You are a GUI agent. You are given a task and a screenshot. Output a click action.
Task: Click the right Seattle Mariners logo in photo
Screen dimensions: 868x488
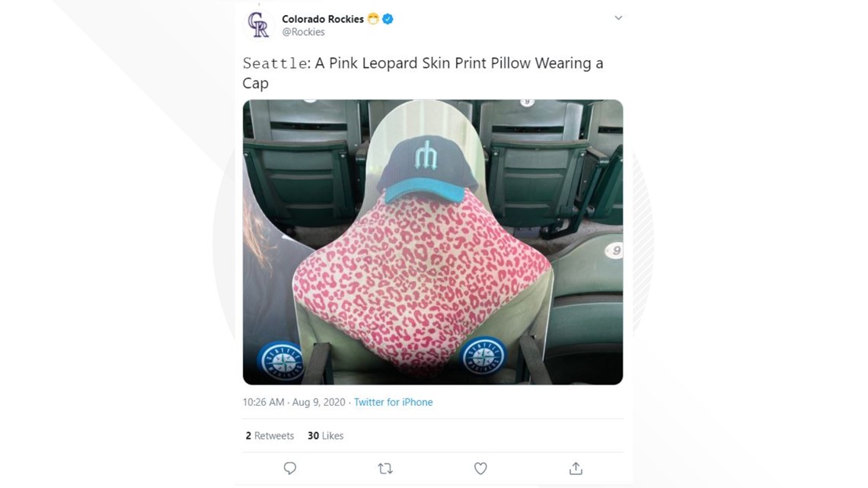(483, 356)
